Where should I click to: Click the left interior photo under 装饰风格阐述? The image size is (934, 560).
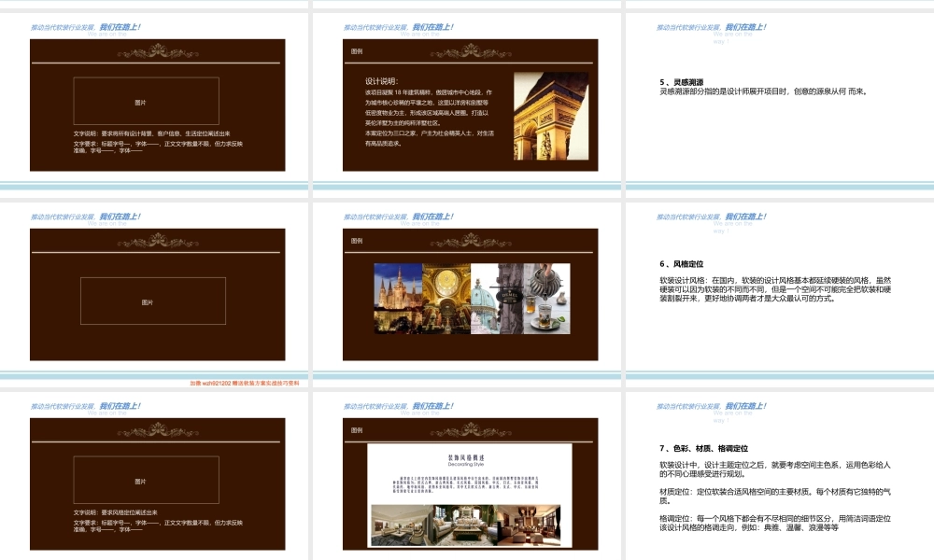402,525
